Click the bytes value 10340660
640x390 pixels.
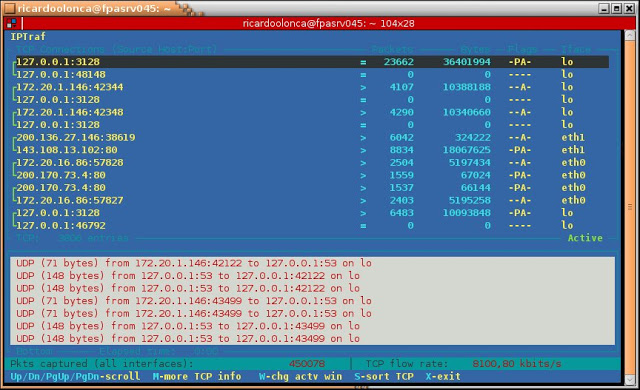click(x=467, y=112)
